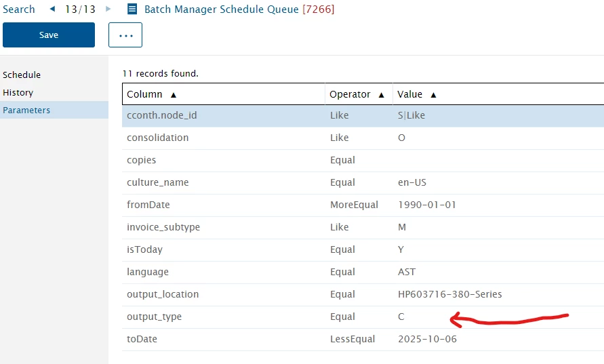
Task: Sort by Column ascending arrow
Action: [x=174, y=95]
